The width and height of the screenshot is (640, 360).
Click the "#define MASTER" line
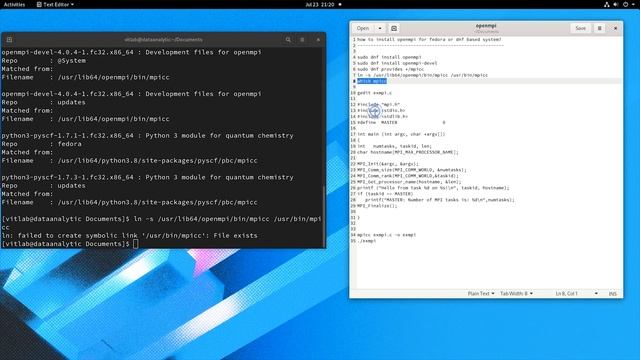coord(401,122)
